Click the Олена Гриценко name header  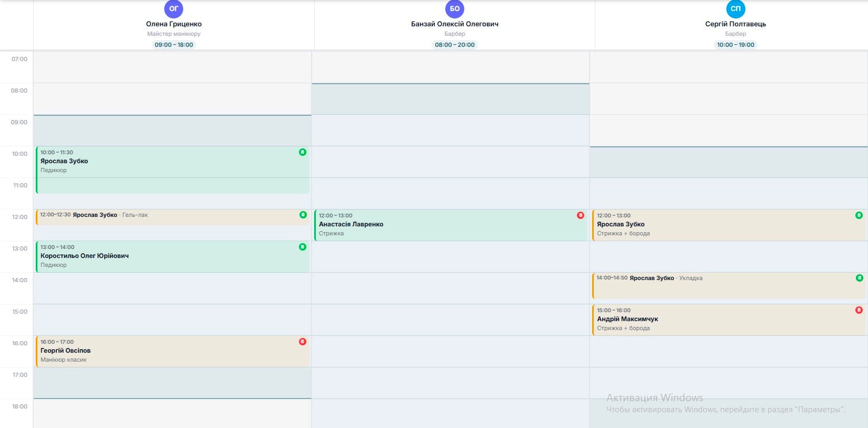coord(174,24)
